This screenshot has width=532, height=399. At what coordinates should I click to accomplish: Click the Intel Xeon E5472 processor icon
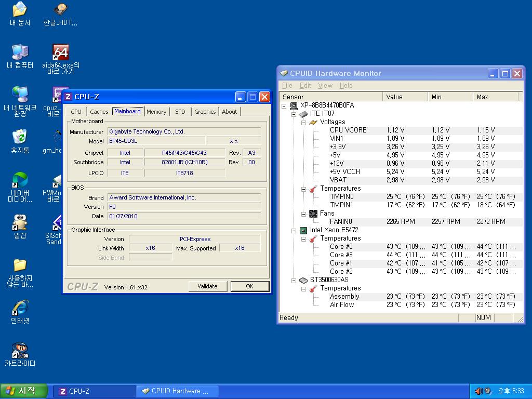pos(303,230)
